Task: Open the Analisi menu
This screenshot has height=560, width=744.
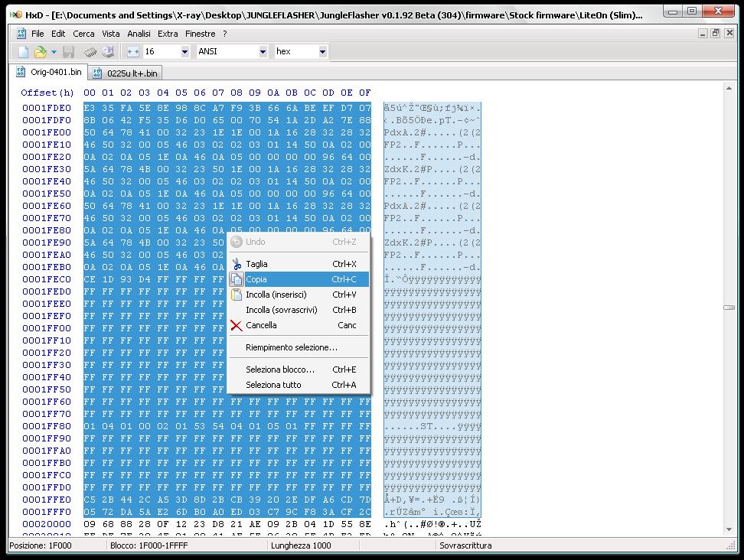Action: click(x=139, y=34)
